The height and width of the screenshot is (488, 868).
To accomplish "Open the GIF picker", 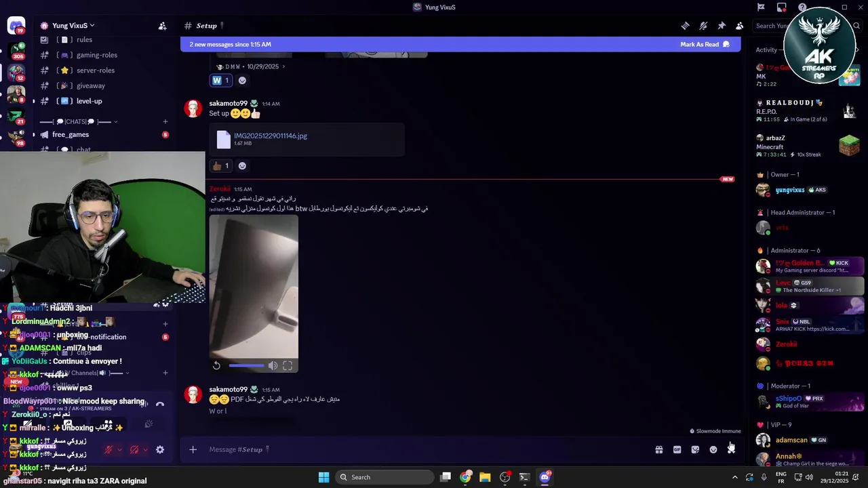I will [x=677, y=449].
